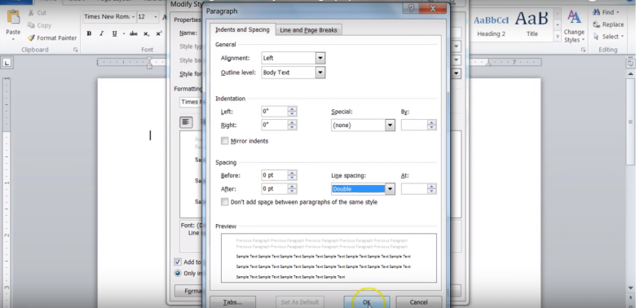Click the OK button
Screen dimensions: 644x308
(x=367, y=302)
